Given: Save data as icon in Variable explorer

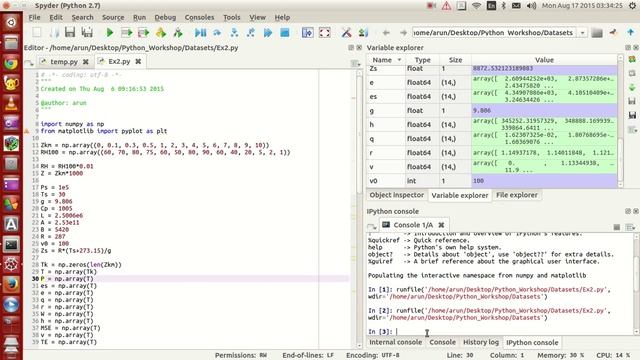Looking at the screenshot, I should (632, 116).
